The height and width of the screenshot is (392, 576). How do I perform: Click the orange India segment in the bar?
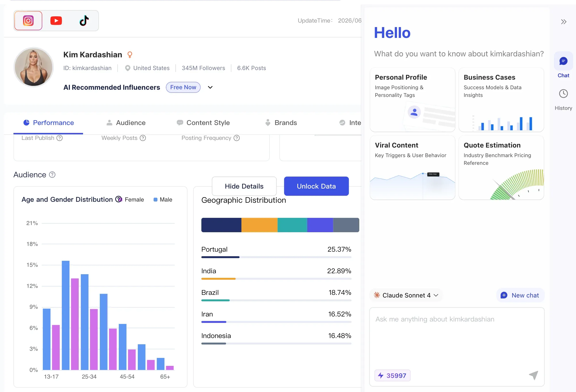[x=259, y=225]
